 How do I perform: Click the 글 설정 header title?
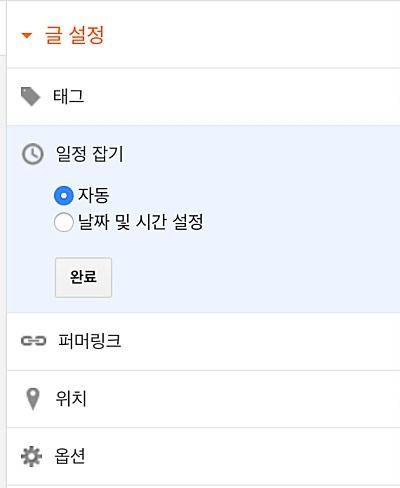[74, 35]
